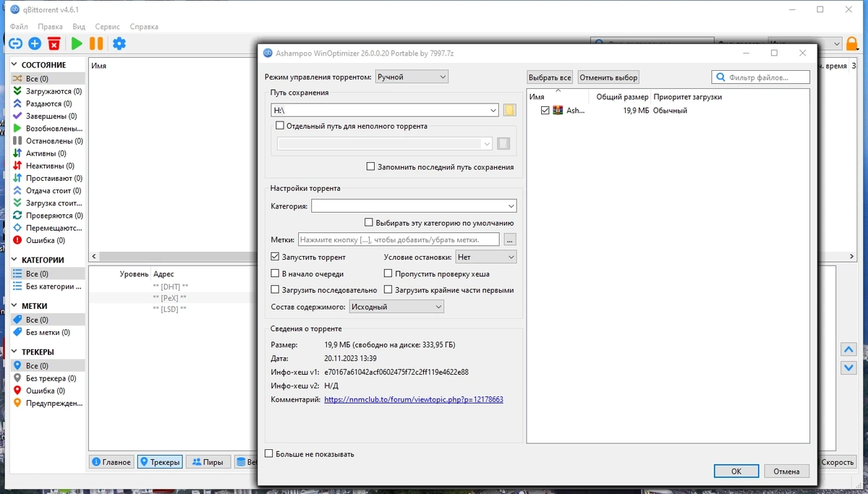
Task: Click the 'Отменить выбор' button
Action: [608, 77]
